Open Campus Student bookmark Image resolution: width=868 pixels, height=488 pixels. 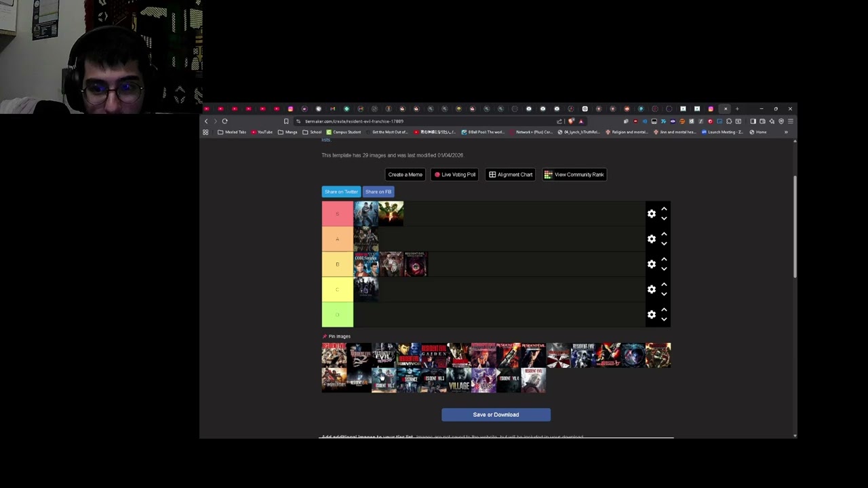pyautogui.click(x=344, y=132)
